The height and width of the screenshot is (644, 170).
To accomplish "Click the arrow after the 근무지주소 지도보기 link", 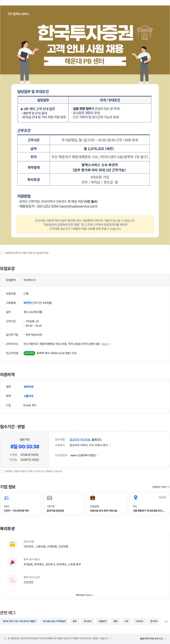I will pyautogui.click(x=111, y=344).
